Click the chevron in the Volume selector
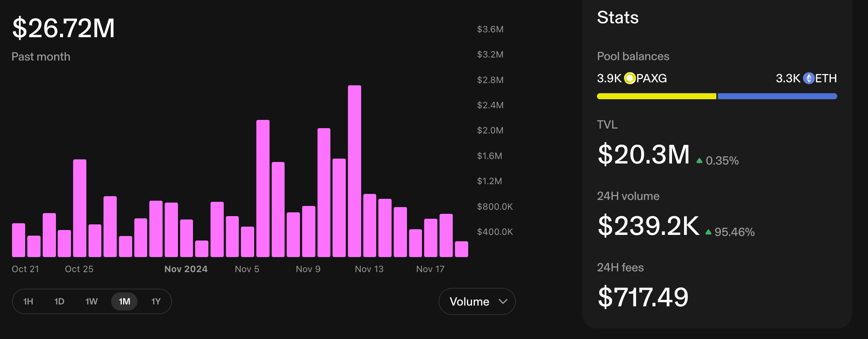868x339 pixels. [x=503, y=301]
